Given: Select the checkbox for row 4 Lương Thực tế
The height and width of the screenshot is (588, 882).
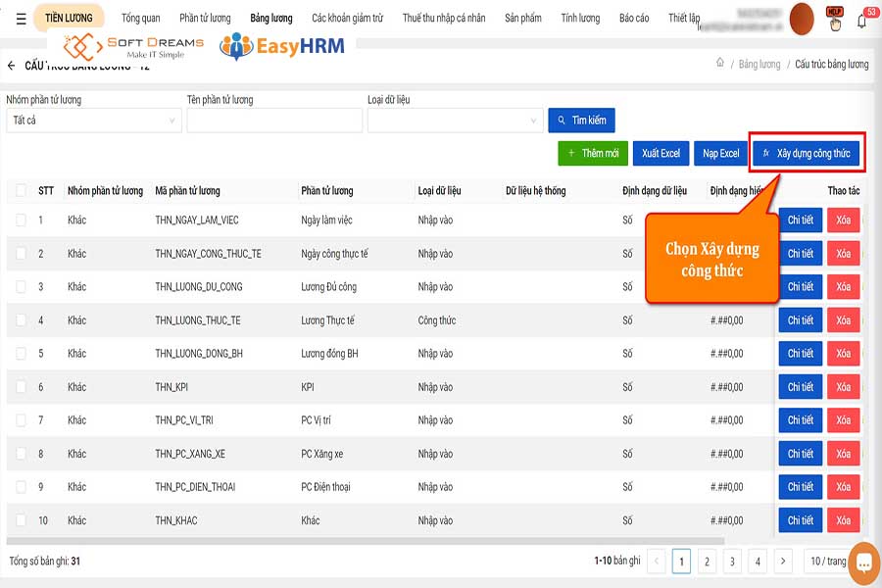Looking at the screenshot, I should (22, 320).
